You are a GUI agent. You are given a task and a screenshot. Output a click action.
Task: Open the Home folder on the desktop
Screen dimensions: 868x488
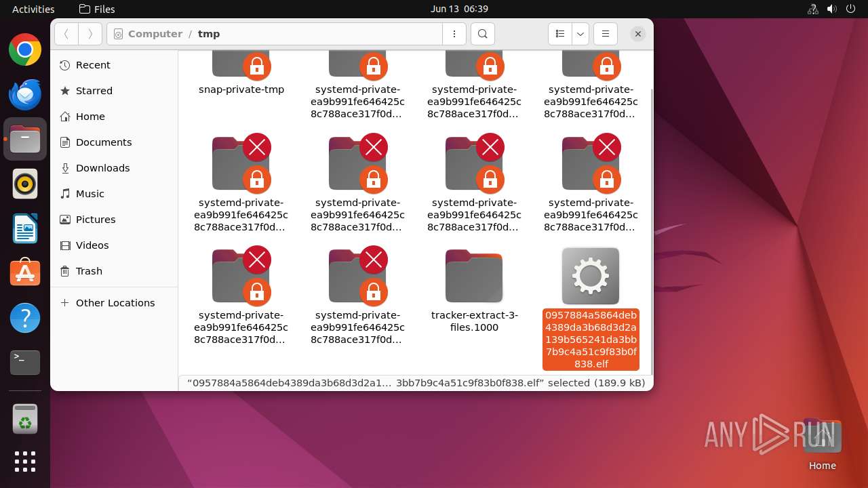(x=822, y=444)
